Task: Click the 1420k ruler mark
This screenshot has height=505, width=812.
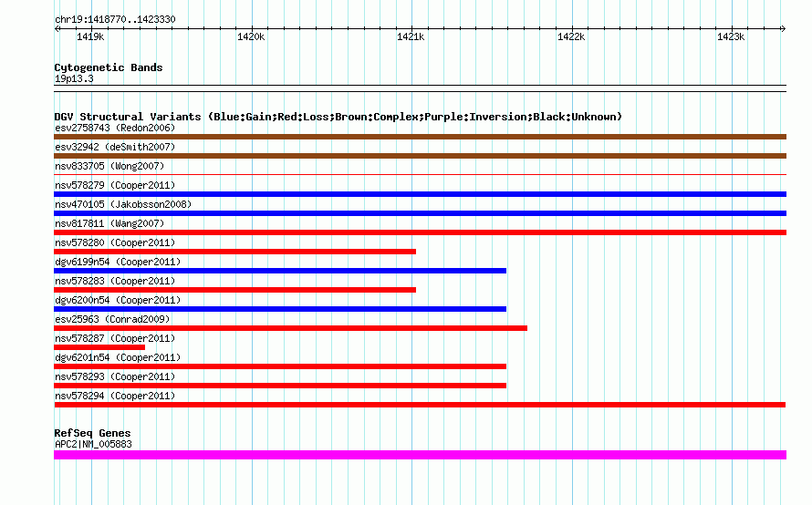Action: pos(251,36)
